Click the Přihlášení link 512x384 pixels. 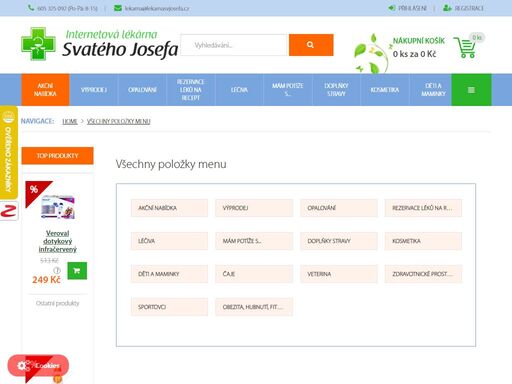(412, 8)
